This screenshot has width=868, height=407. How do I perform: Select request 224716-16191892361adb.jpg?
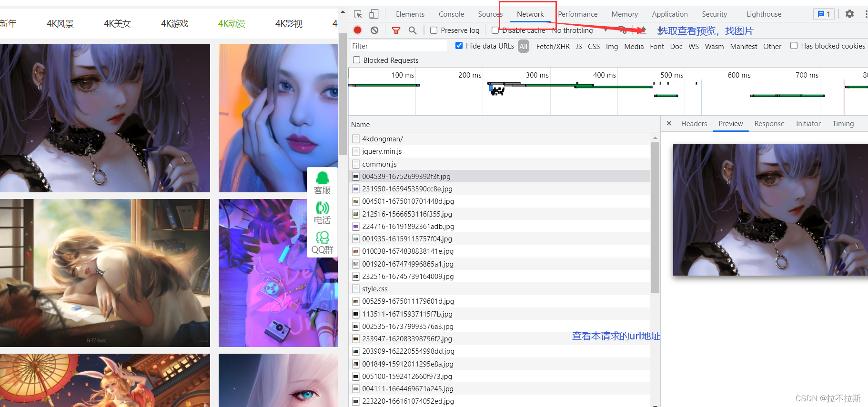pos(500,226)
